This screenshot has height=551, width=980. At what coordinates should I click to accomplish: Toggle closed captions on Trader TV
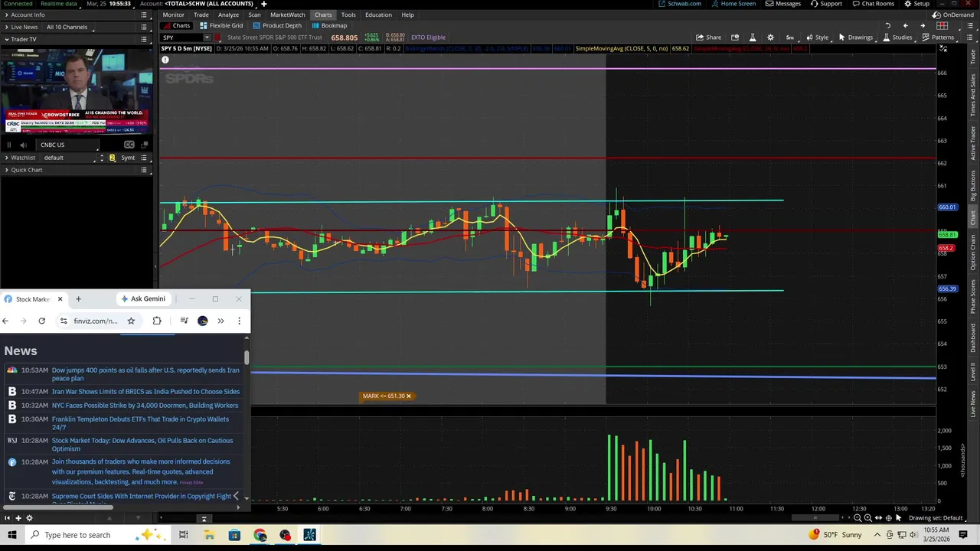point(129,145)
